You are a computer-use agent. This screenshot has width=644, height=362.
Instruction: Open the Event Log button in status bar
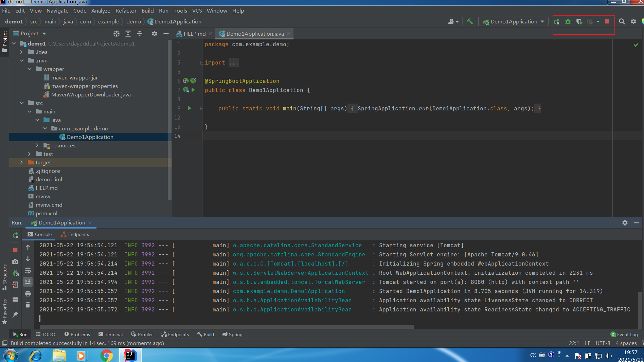click(624, 334)
